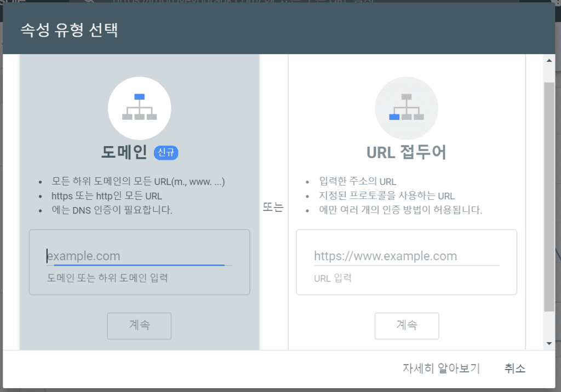The height and width of the screenshot is (392, 561).
Task: Focus the https://www.example.com URL input field
Action: pos(407,256)
